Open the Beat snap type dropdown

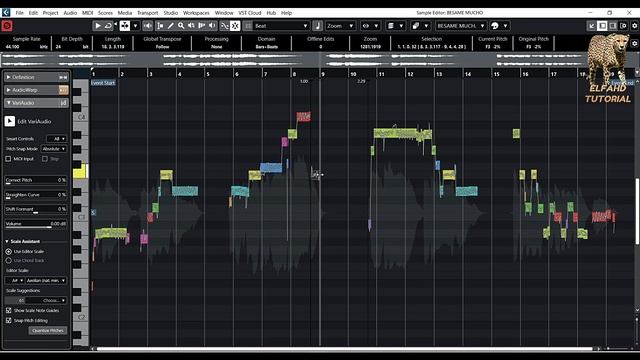(x=281, y=26)
